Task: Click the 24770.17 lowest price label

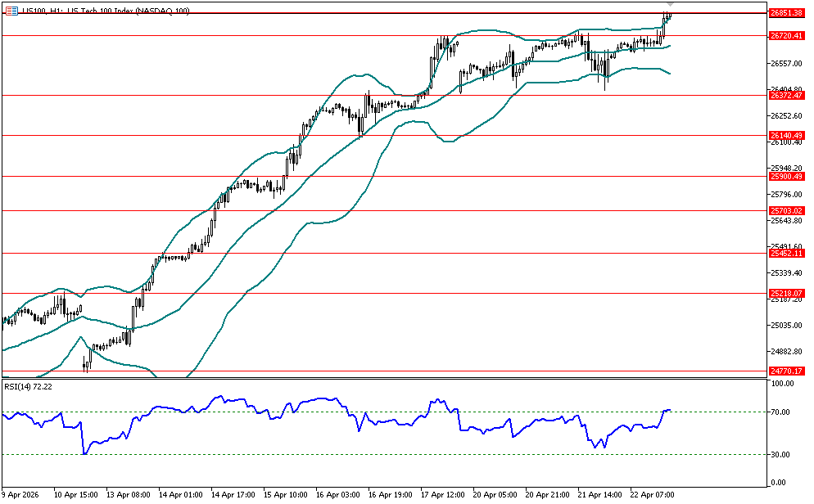Action: click(785, 371)
